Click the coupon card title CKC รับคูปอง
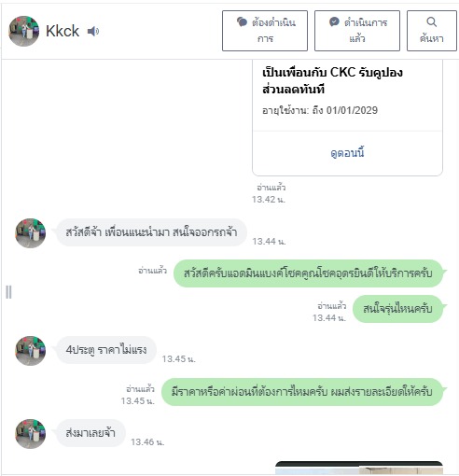The width and height of the screenshot is (459, 476). 332,81
